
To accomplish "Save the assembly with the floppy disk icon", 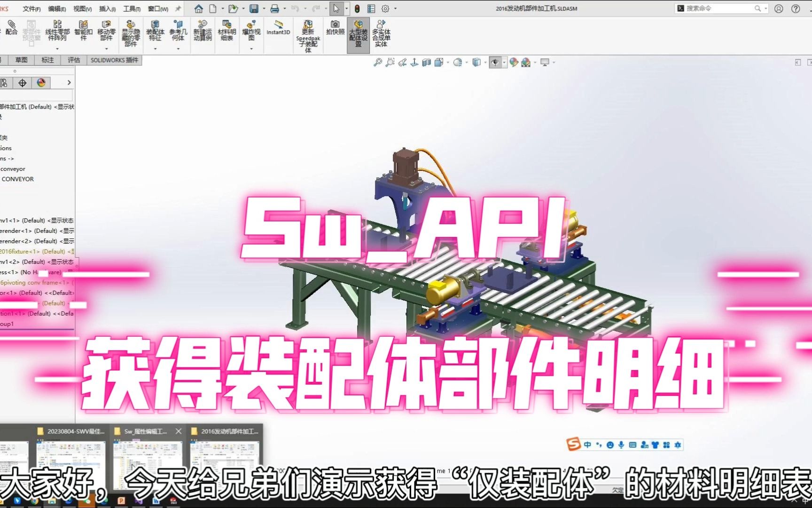I will [254, 8].
